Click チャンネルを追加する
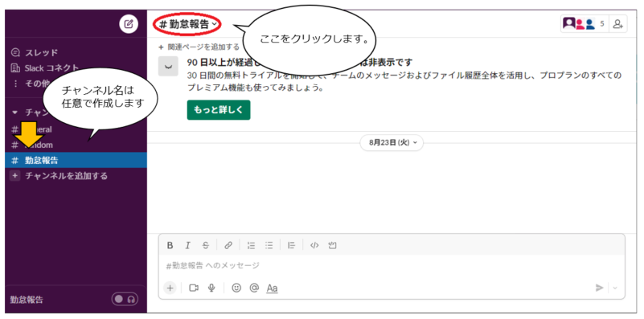This screenshot has width=644, height=319. [x=59, y=176]
